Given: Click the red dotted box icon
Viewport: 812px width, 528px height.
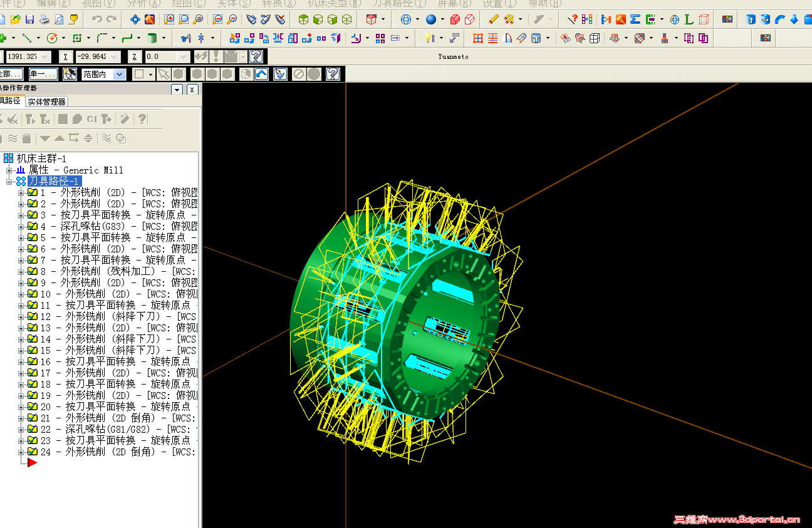Looking at the screenshot, I should click(704, 19).
